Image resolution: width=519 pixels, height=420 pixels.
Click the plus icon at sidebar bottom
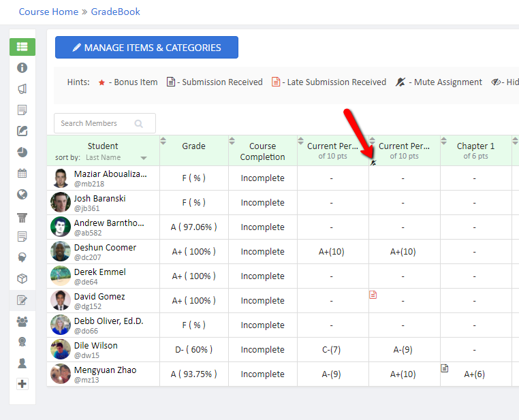[x=22, y=384]
